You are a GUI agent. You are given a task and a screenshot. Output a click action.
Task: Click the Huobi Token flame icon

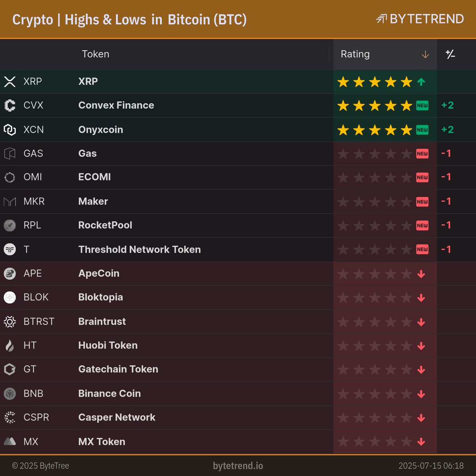[x=10, y=345]
